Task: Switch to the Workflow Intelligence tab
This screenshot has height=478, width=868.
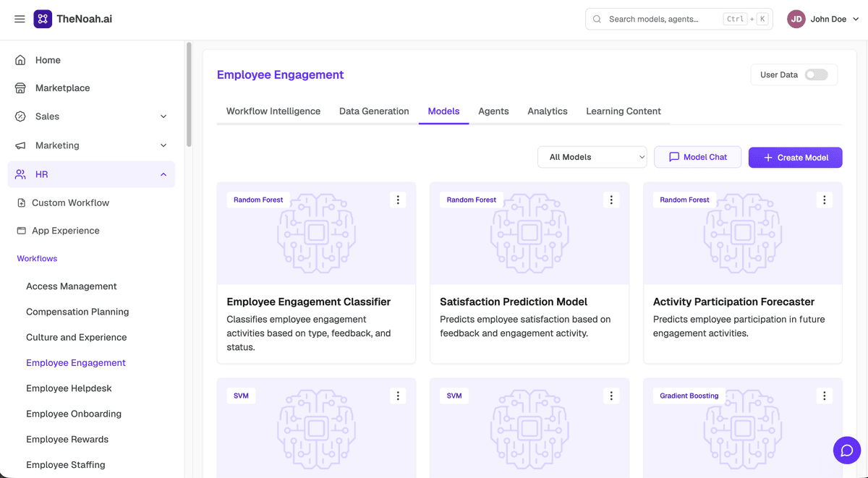Action: (273, 111)
